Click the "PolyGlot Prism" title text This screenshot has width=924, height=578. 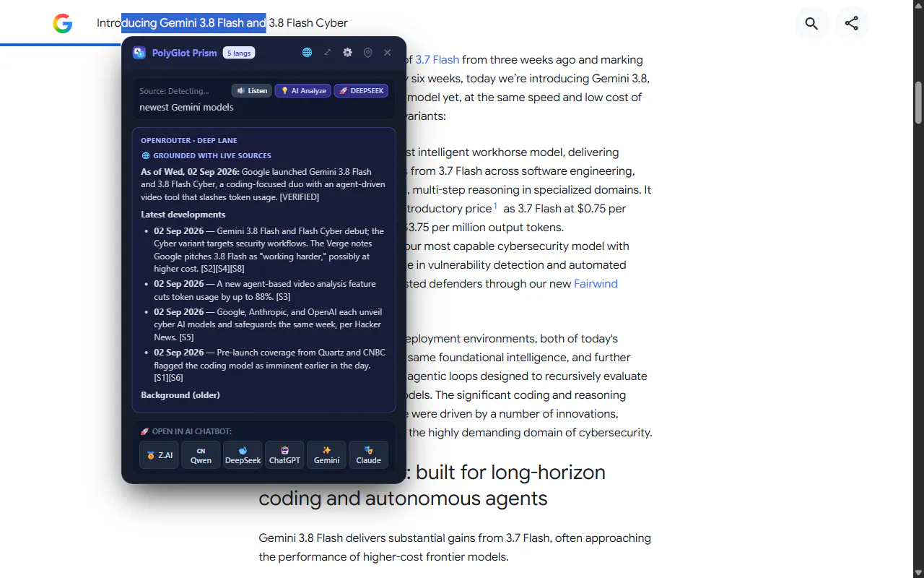pyautogui.click(x=185, y=53)
